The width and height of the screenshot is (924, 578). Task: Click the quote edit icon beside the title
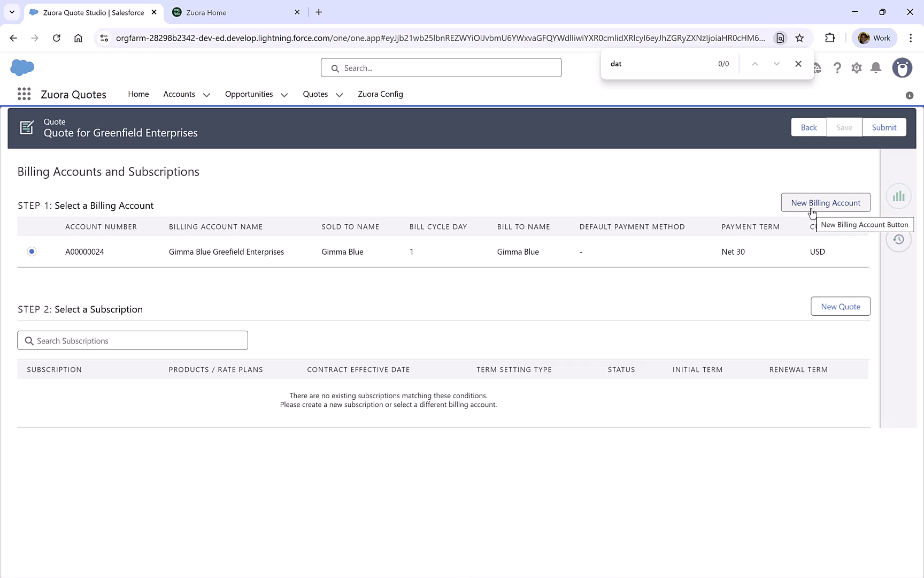[27, 127]
